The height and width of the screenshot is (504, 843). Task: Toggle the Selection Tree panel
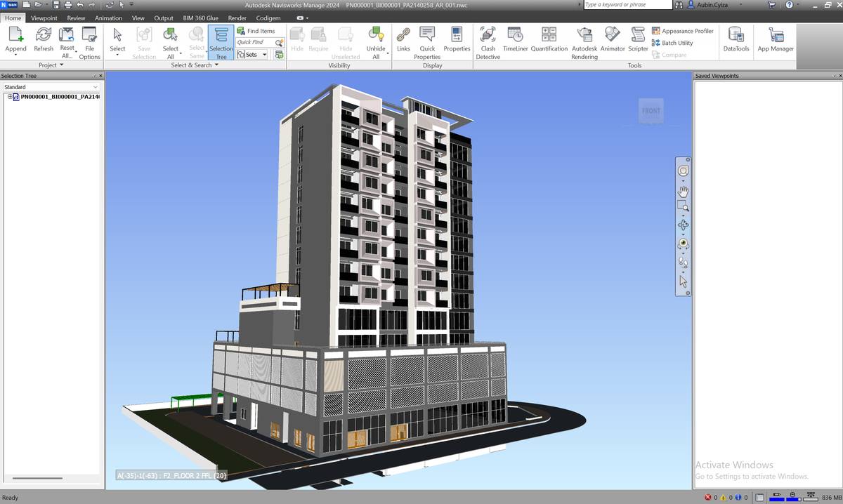click(x=221, y=42)
